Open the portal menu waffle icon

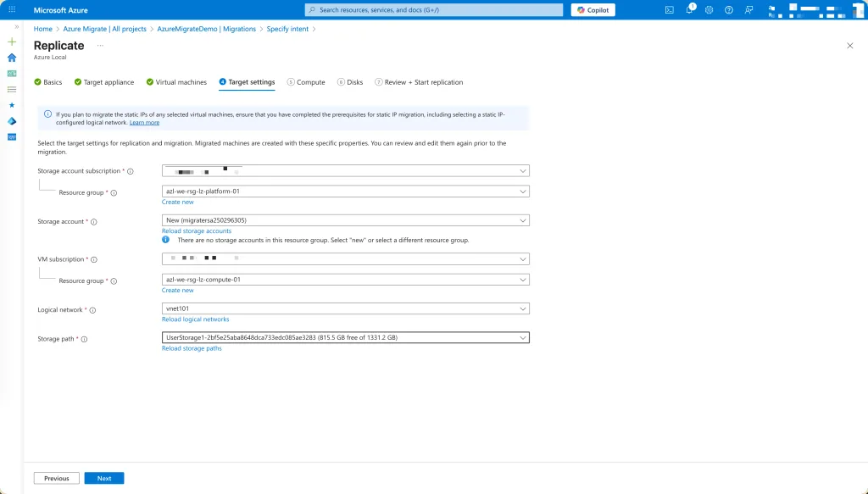[12, 10]
